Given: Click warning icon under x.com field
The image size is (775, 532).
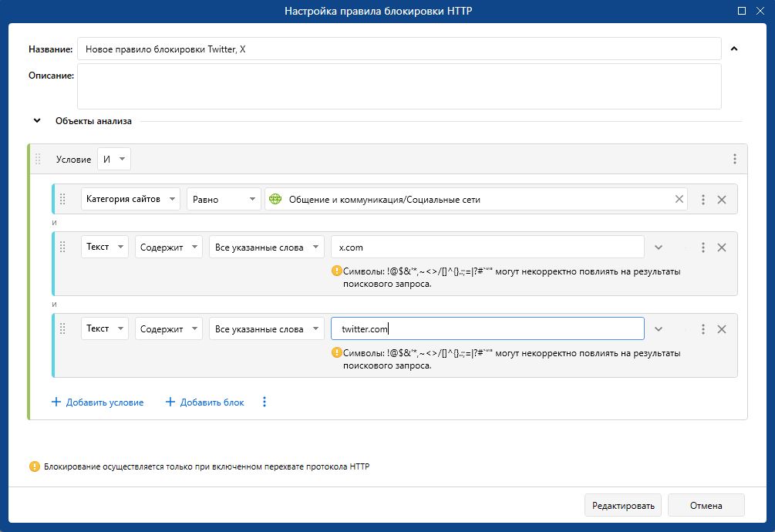Looking at the screenshot, I should [x=336, y=271].
